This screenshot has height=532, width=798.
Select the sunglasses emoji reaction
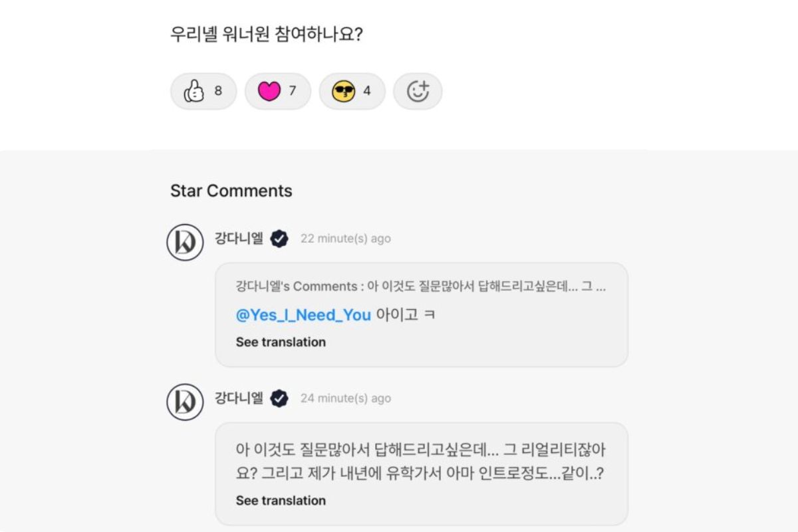(343, 91)
